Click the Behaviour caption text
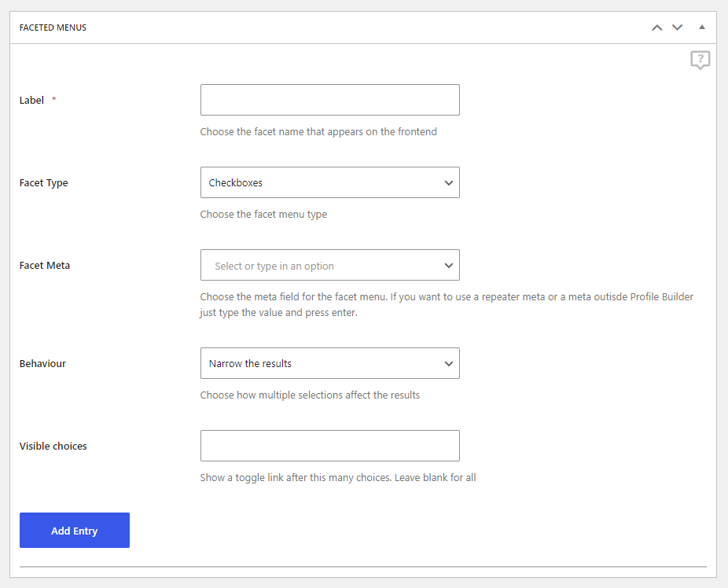 42,363
